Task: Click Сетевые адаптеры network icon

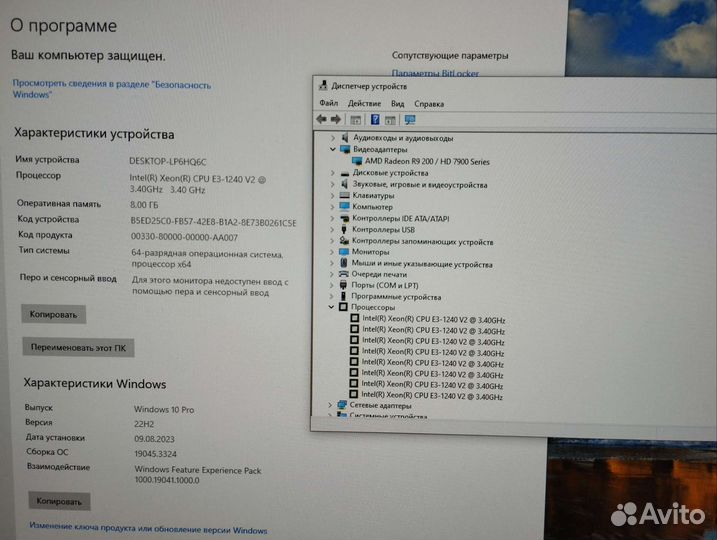Action: click(x=342, y=405)
